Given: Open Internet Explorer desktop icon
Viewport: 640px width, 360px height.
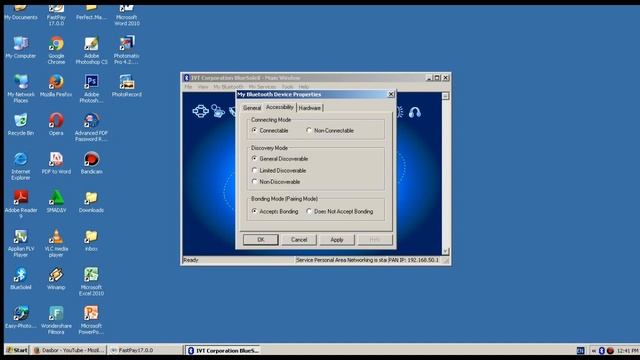Looking at the screenshot, I should [x=21, y=165].
